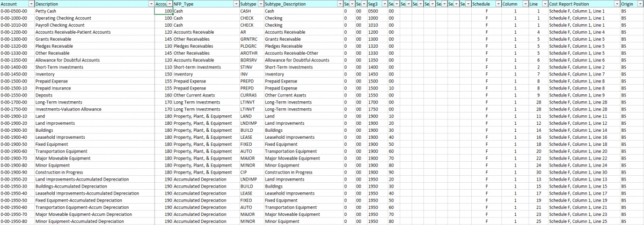This screenshot has width=644, height=225.
Task: Select the account cell 0-00-1300-00
Action: 17,39
